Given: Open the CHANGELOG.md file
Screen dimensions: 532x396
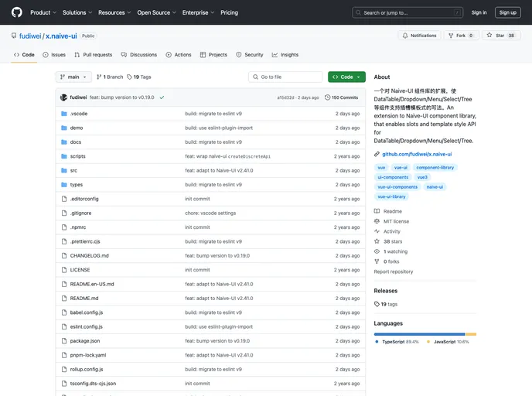Looking at the screenshot, I should click(89, 255).
